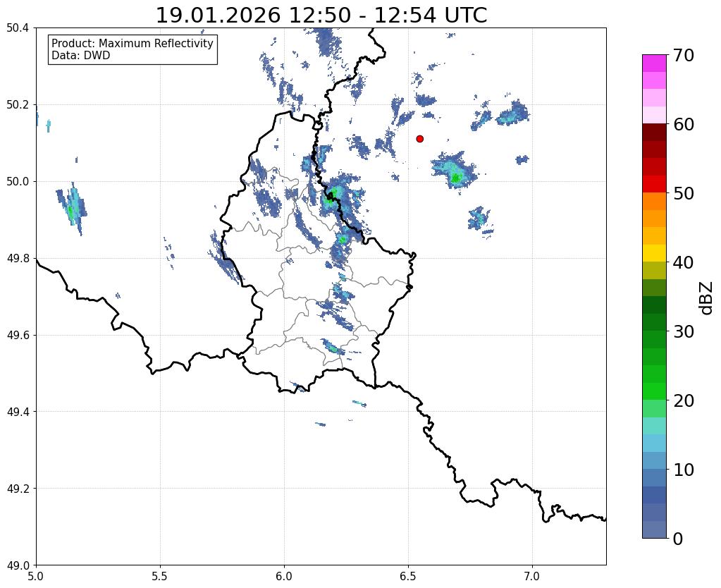Click the x-axis longitude label 5.5

pos(160,576)
